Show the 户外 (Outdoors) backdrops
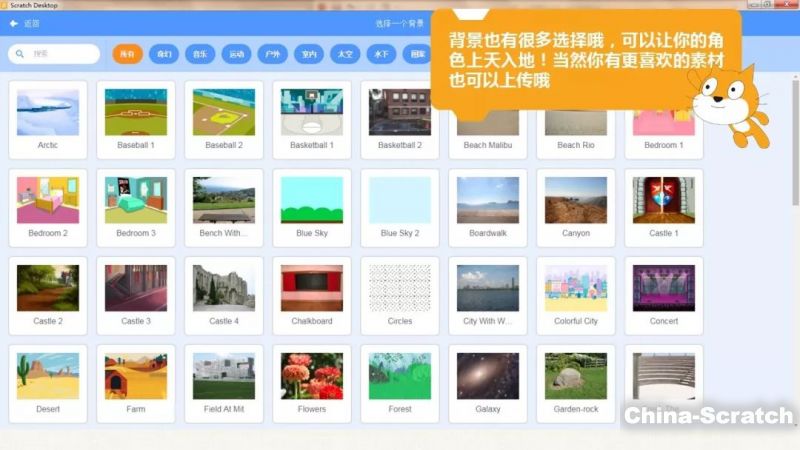This screenshot has height=450, width=800. [x=271, y=54]
